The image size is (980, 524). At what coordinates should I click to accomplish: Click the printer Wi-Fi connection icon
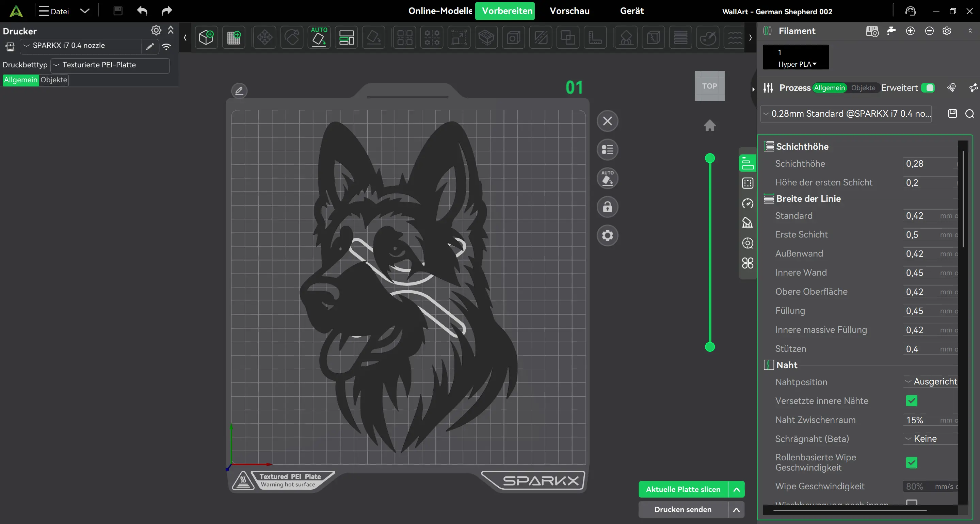pyautogui.click(x=166, y=46)
